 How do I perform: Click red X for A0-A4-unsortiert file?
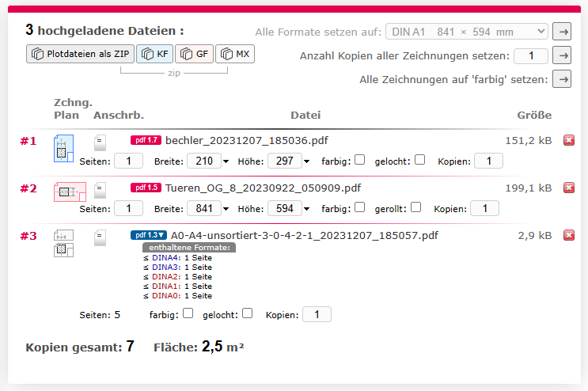click(568, 236)
